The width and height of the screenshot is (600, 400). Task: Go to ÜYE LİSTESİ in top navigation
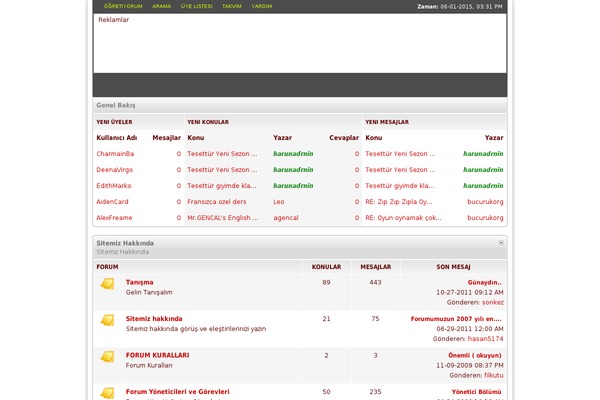pyautogui.click(x=196, y=6)
